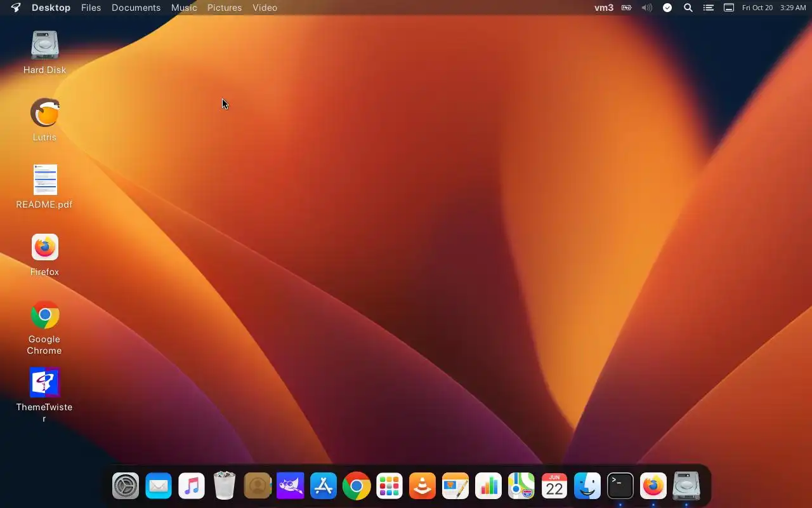
Task: Open the Pictures menu item
Action: [225, 8]
